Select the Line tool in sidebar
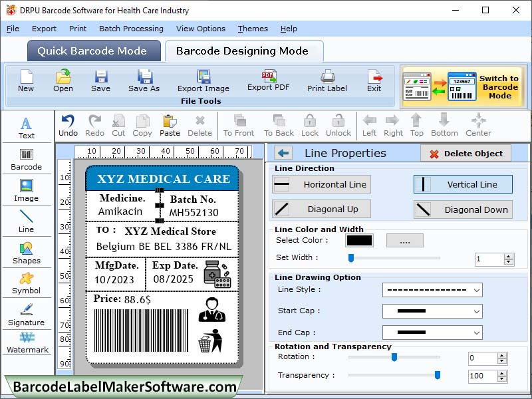 (27, 221)
